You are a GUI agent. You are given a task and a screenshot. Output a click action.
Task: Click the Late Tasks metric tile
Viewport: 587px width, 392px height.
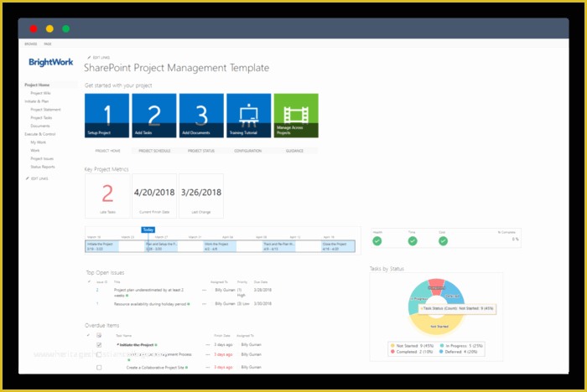click(x=107, y=196)
